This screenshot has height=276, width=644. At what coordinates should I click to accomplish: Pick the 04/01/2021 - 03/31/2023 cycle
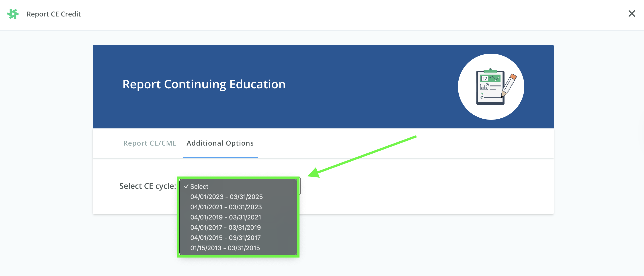coord(226,207)
